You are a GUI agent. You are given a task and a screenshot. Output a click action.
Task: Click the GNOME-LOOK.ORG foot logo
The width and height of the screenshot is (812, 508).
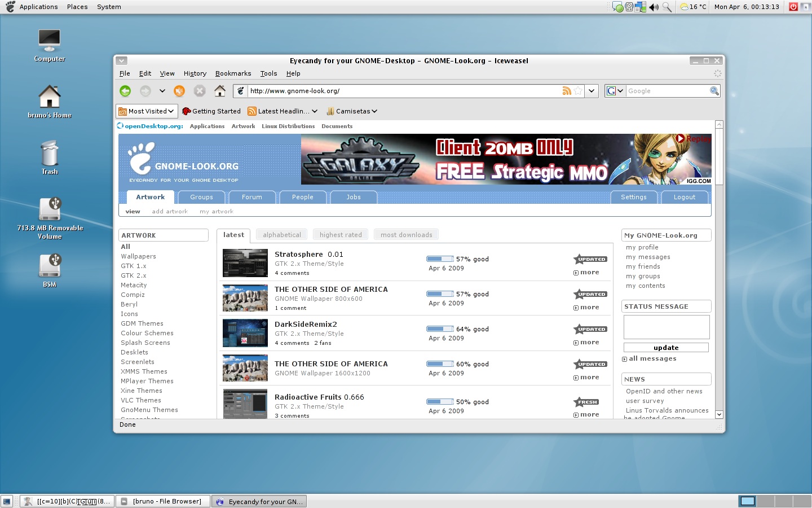click(140, 157)
